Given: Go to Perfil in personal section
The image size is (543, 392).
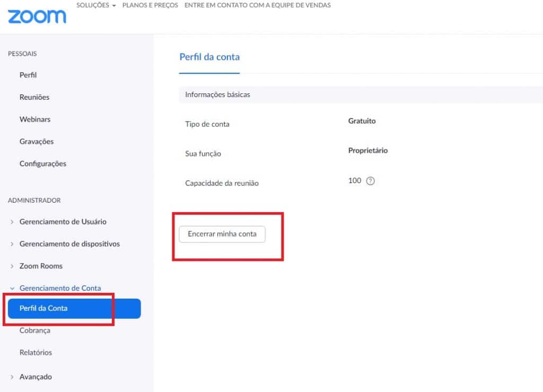Looking at the screenshot, I should point(28,75).
